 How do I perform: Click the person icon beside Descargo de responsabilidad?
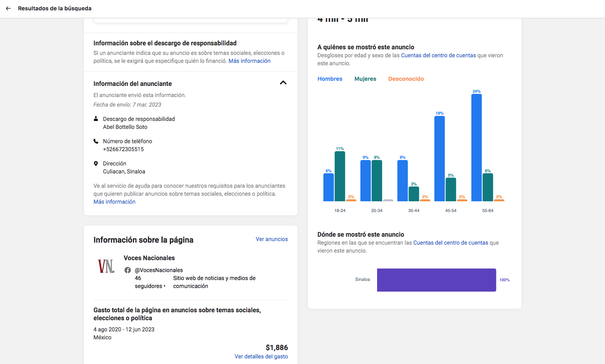pyautogui.click(x=96, y=119)
